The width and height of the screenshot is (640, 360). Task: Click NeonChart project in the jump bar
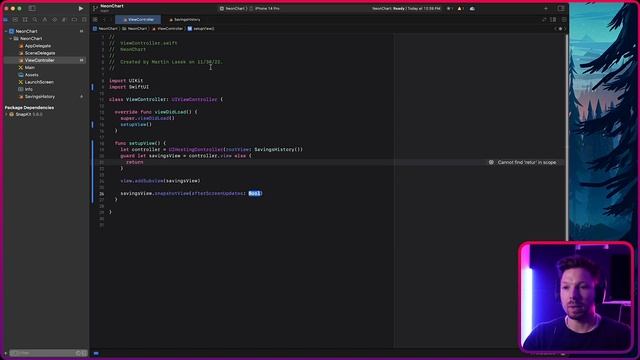click(x=105, y=29)
